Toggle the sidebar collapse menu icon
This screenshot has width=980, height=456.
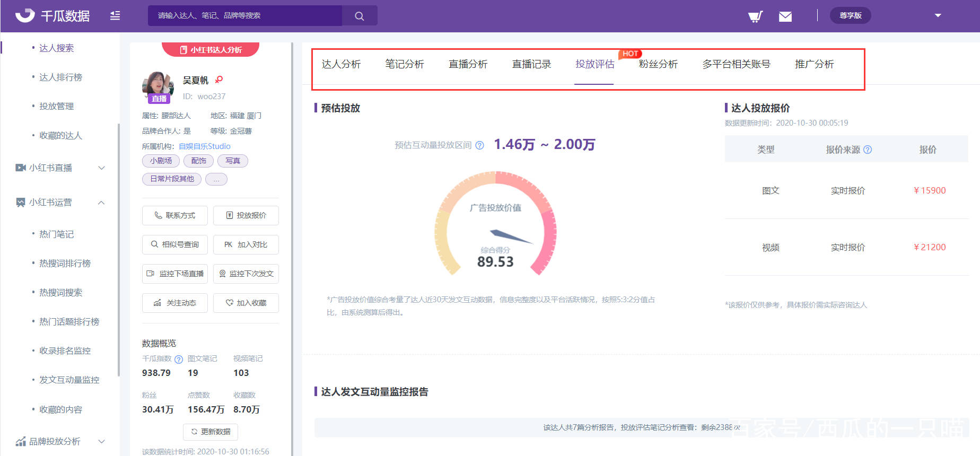pyautogui.click(x=115, y=16)
